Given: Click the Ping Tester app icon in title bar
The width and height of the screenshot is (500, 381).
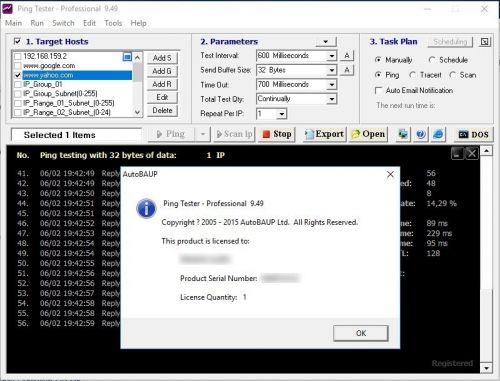Looking at the screenshot, I should (x=7, y=9).
